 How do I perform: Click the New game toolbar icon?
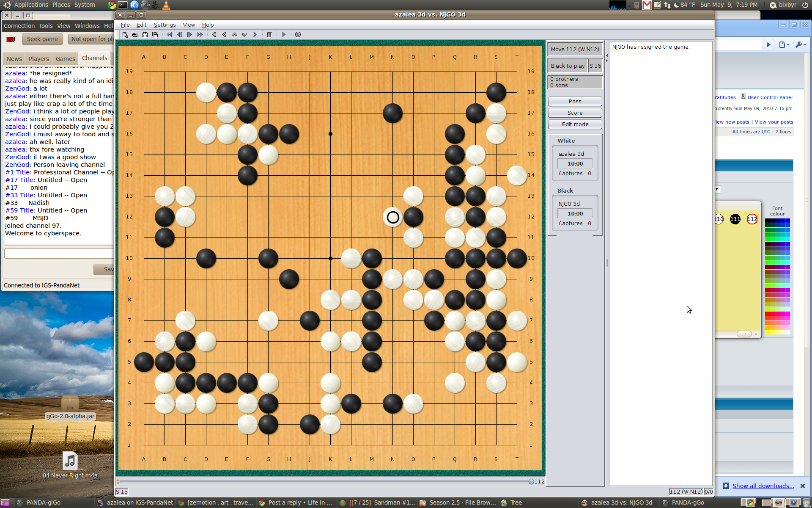coord(125,35)
